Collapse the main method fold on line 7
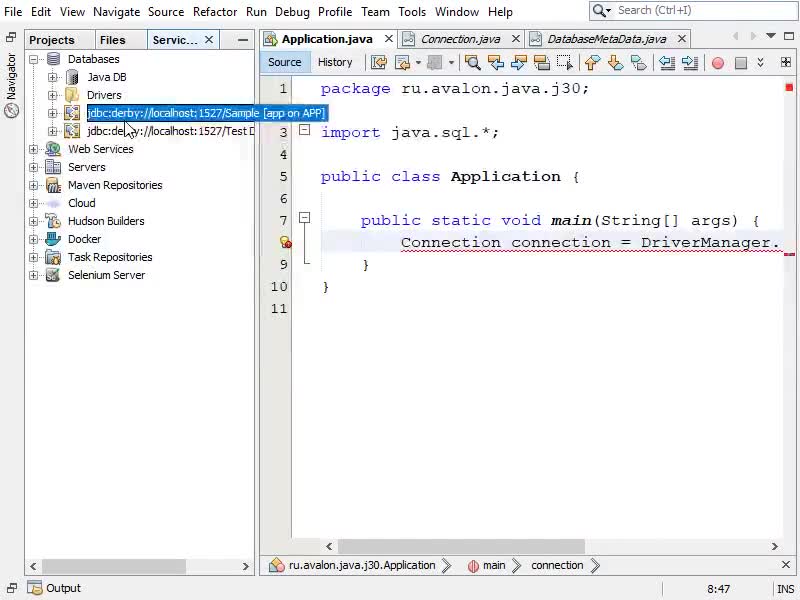This screenshot has width=800, height=600. coord(304,218)
